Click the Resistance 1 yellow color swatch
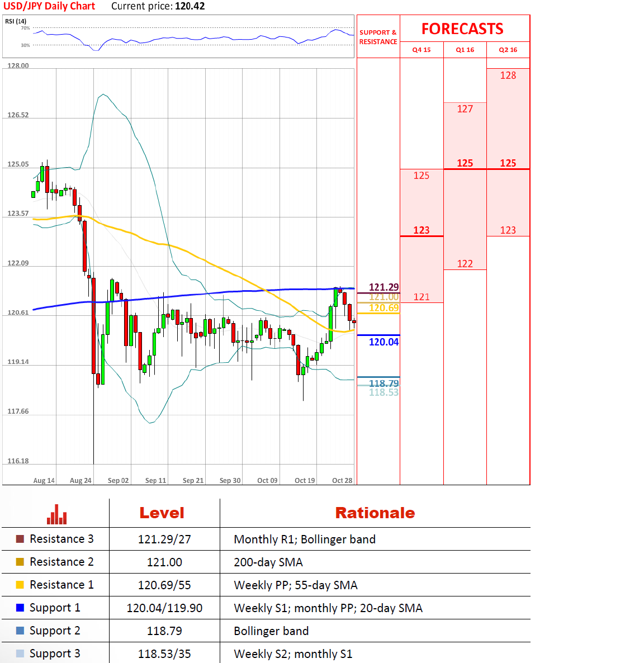 point(20,585)
